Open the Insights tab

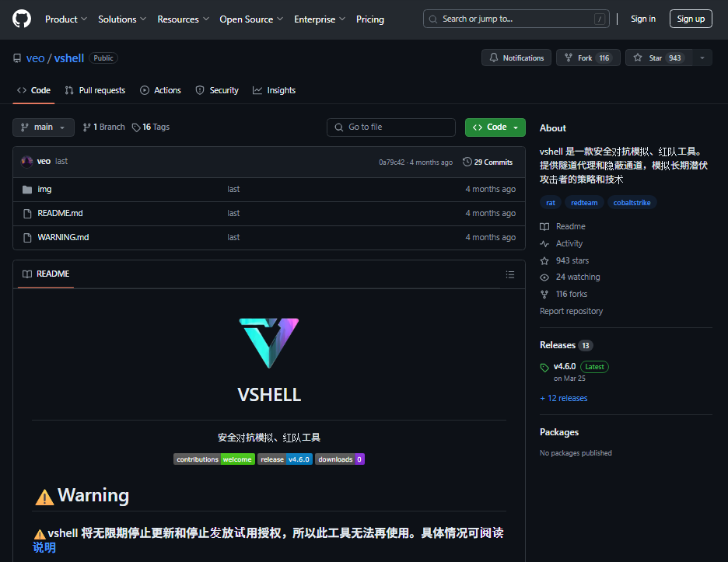click(274, 90)
